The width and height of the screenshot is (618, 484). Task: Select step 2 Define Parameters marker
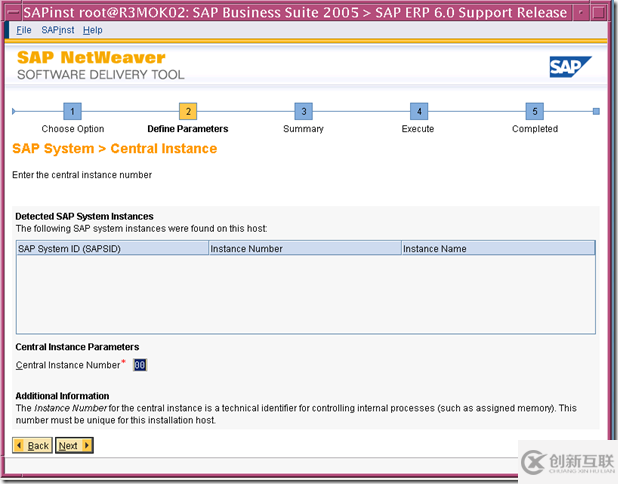click(188, 112)
